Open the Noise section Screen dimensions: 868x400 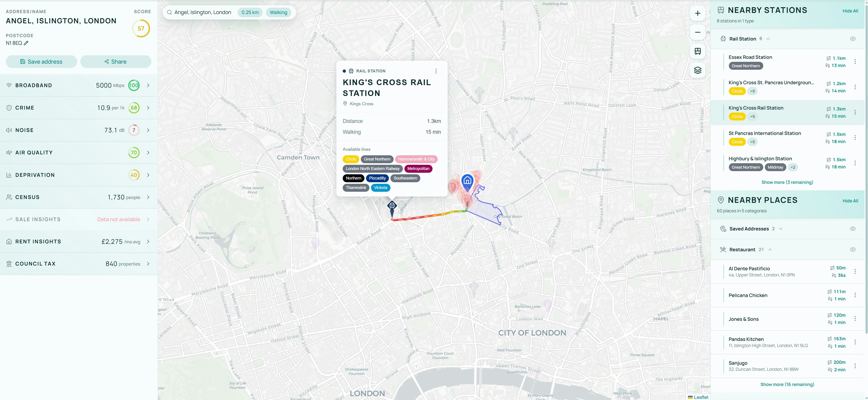(79, 130)
